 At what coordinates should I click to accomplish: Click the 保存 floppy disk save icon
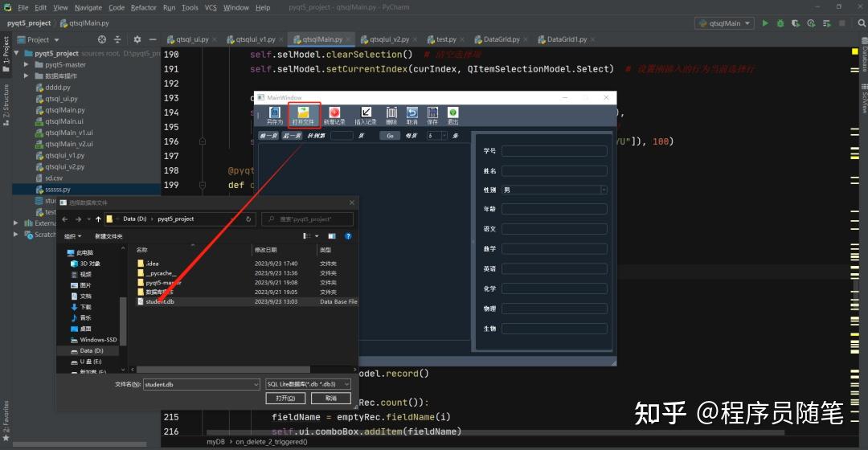coord(432,113)
